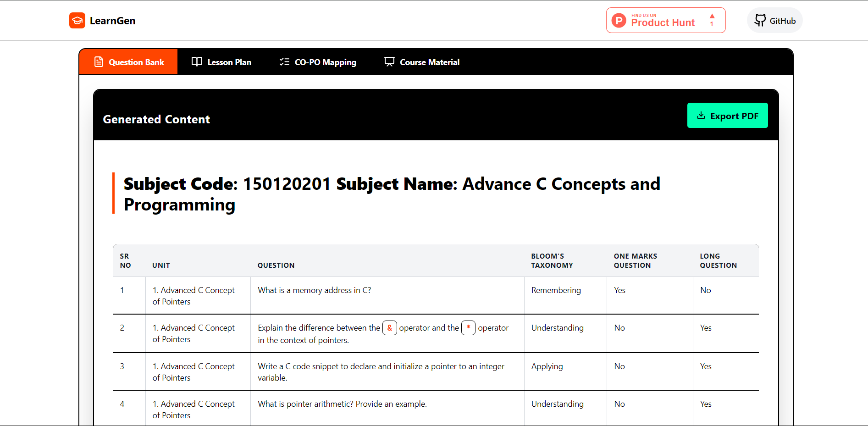Click the GitHub octocat icon
868x426 pixels.
[760, 20]
